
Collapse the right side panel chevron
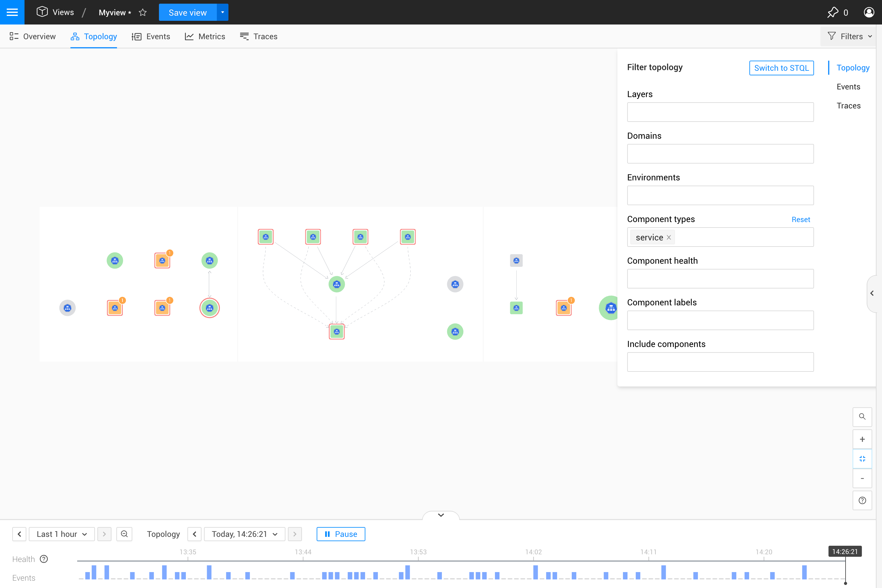(x=872, y=293)
